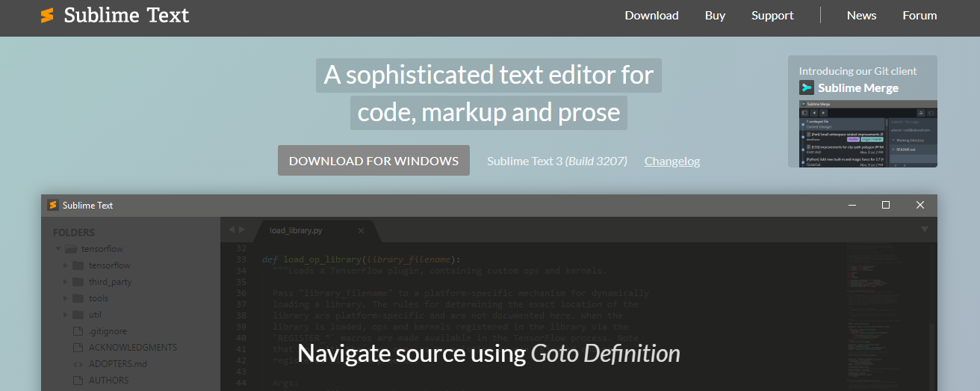Click the ACKNOWLEDGMENTS file icon

coord(78,348)
